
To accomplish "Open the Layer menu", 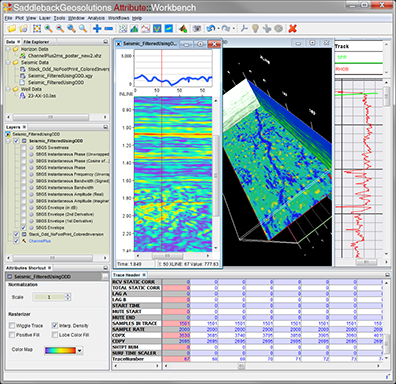I will point(45,18).
